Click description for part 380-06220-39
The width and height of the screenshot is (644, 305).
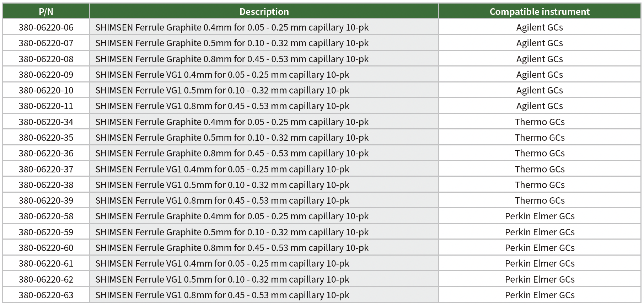(x=222, y=200)
